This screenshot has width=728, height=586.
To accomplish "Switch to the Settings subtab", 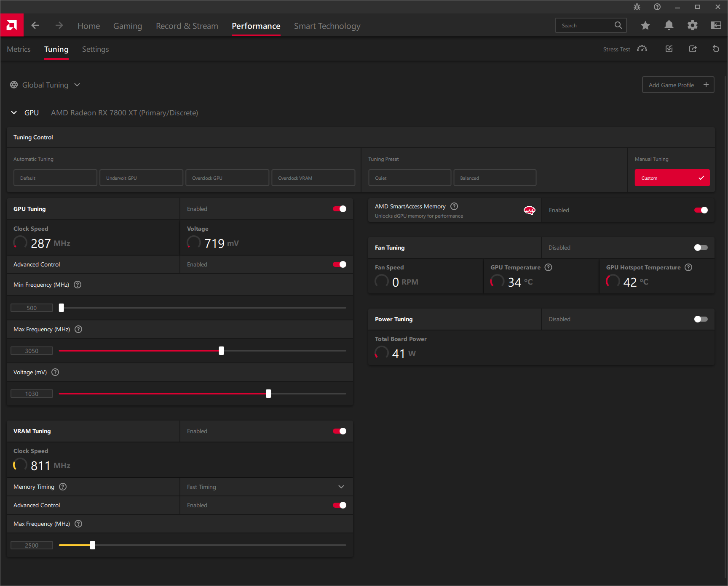I will point(96,49).
